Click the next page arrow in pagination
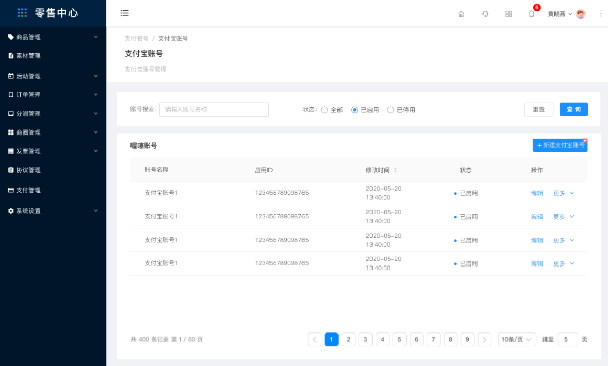608x366 pixels. click(x=484, y=339)
